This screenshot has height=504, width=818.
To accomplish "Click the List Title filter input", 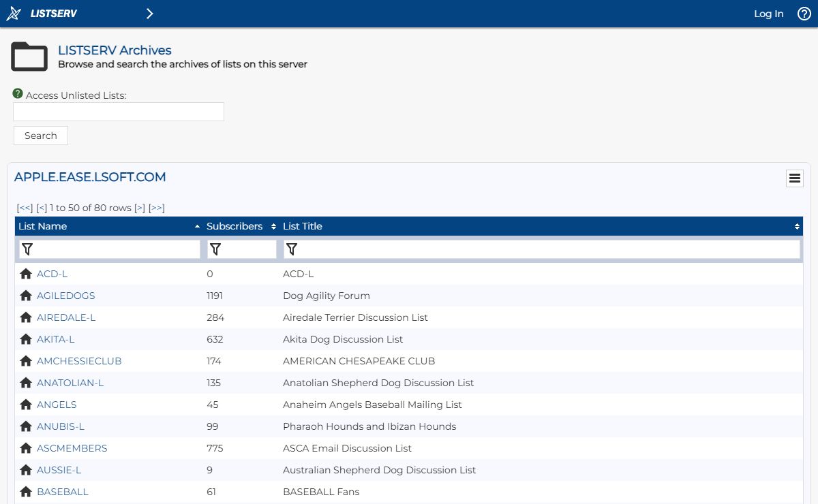I will (542, 249).
